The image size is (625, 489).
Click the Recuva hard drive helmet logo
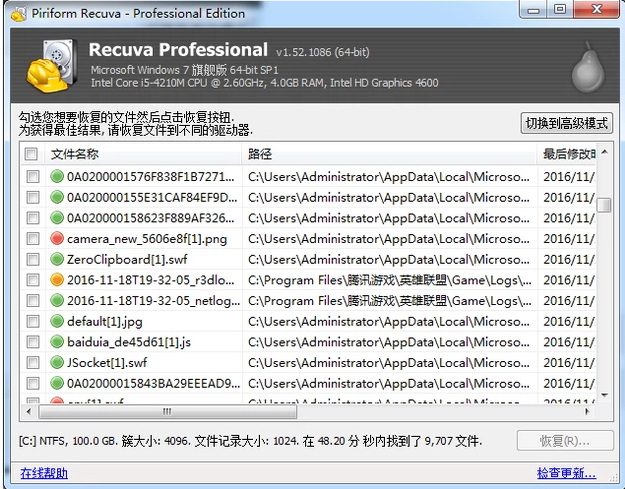pos(52,66)
